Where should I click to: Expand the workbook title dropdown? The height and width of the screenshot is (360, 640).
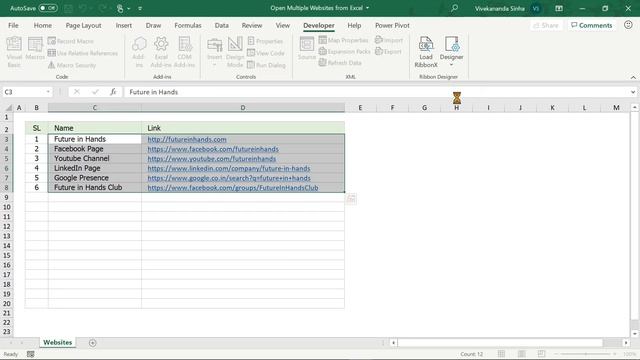[367, 8]
